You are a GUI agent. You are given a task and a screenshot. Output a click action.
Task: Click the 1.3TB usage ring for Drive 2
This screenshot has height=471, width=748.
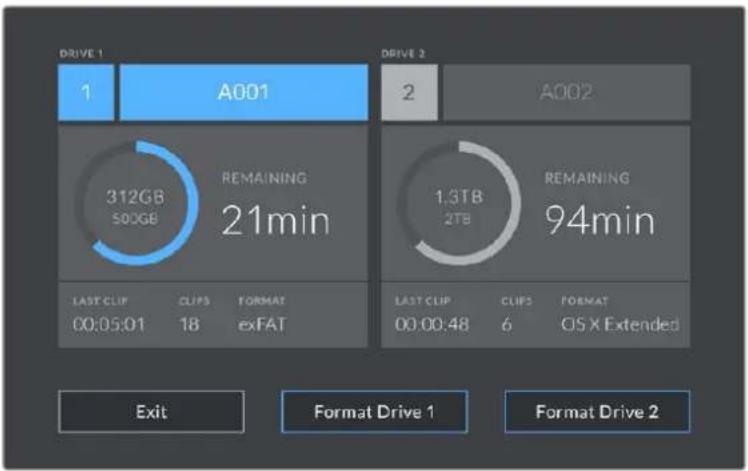(459, 203)
